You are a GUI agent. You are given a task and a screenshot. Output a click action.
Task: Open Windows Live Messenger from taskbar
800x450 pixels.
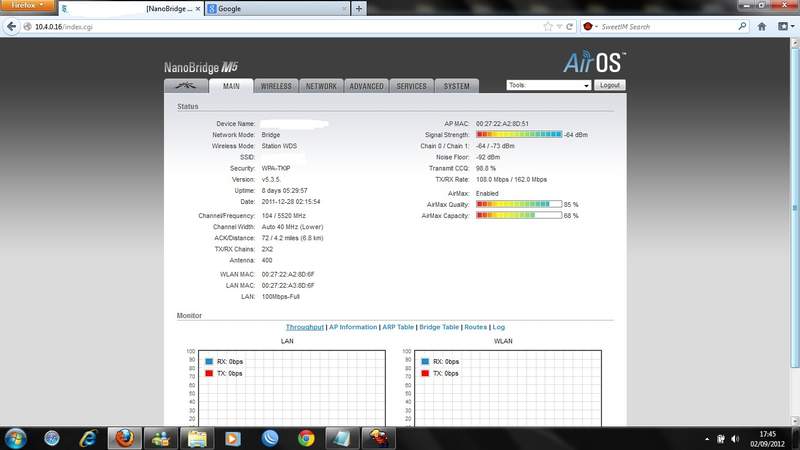[x=161, y=438]
